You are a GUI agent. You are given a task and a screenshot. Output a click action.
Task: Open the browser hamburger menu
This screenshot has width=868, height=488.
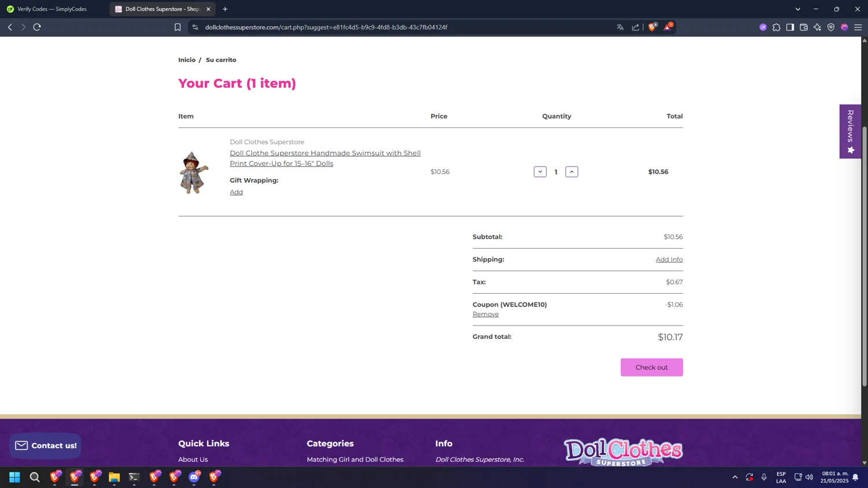[x=858, y=27]
